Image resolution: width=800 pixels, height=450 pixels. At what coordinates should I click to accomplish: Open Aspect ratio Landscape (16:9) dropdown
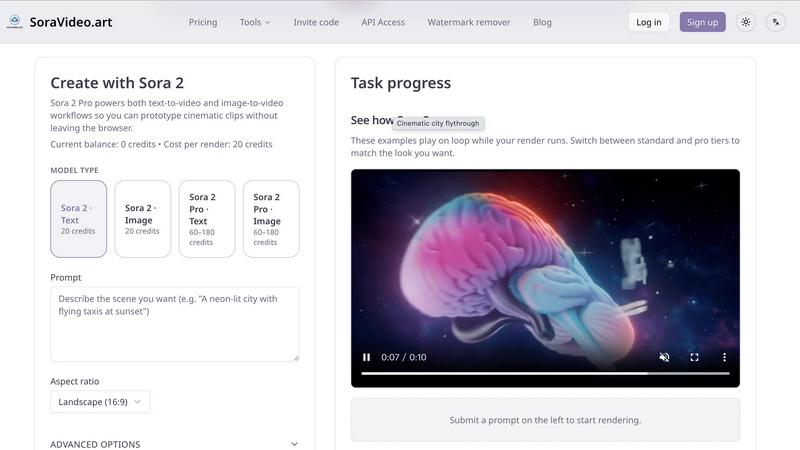tap(100, 402)
